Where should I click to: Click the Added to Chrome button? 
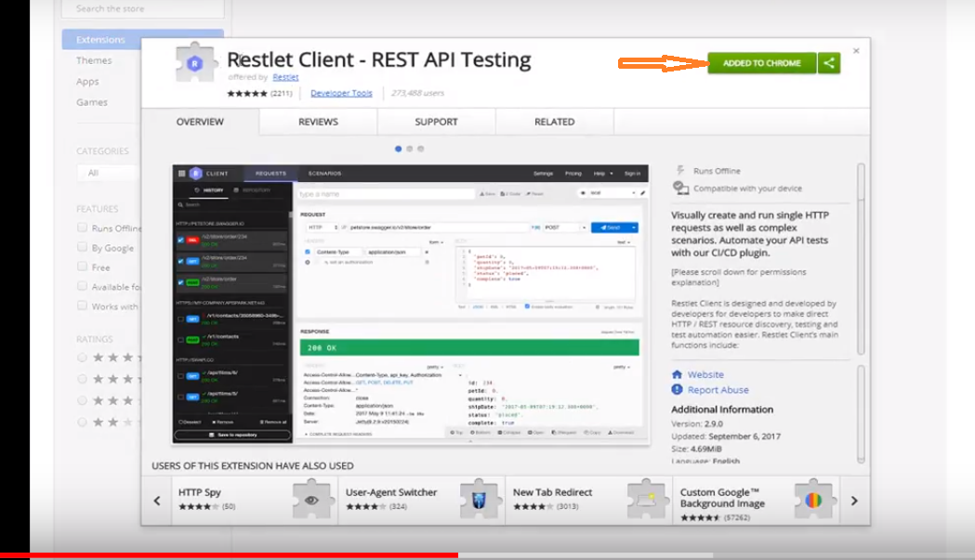762,63
